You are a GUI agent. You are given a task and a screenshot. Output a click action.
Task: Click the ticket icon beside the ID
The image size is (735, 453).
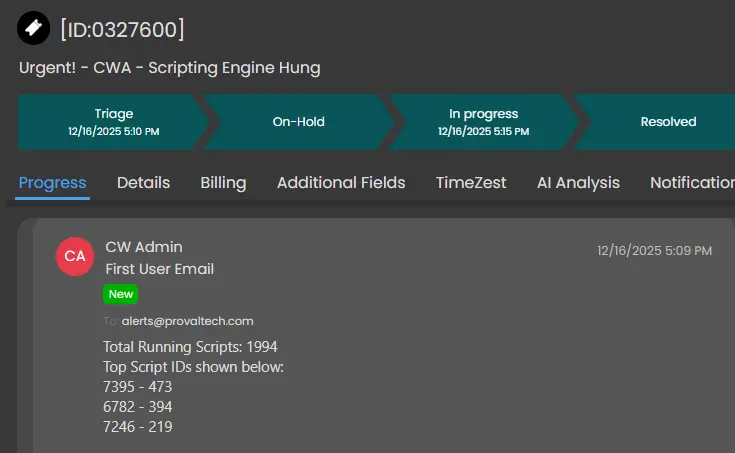[x=35, y=28]
